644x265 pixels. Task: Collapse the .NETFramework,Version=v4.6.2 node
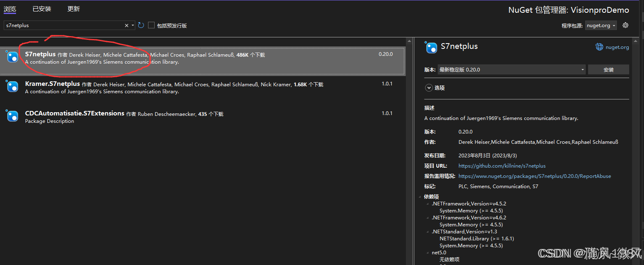click(x=428, y=218)
